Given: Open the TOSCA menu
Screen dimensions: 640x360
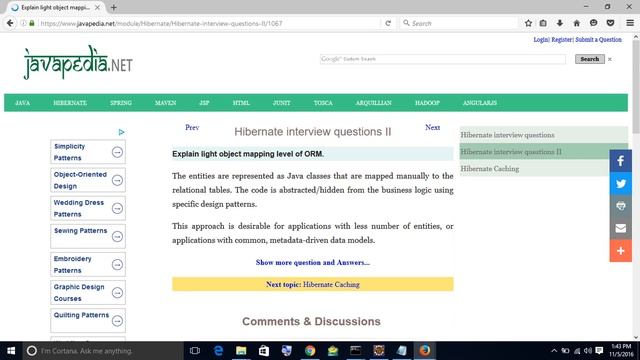Looking at the screenshot, I should tap(323, 103).
